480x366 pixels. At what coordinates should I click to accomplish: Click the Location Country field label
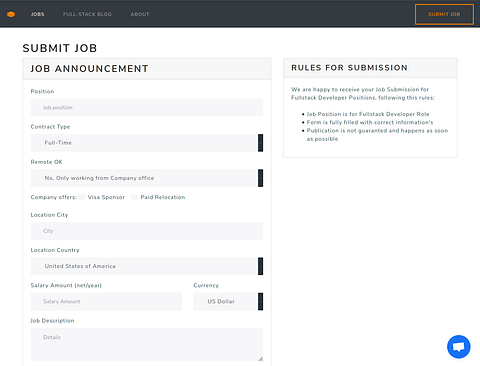pyautogui.click(x=55, y=250)
